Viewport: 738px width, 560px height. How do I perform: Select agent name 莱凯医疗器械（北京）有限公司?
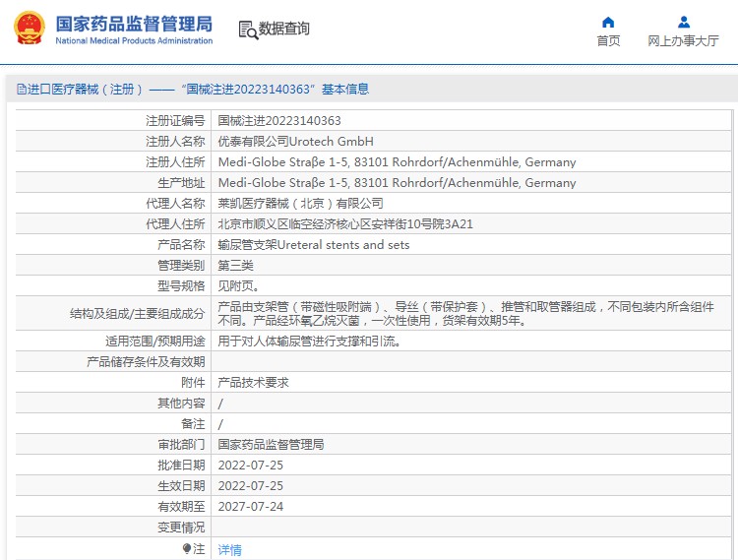pyautogui.click(x=300, y=204)
